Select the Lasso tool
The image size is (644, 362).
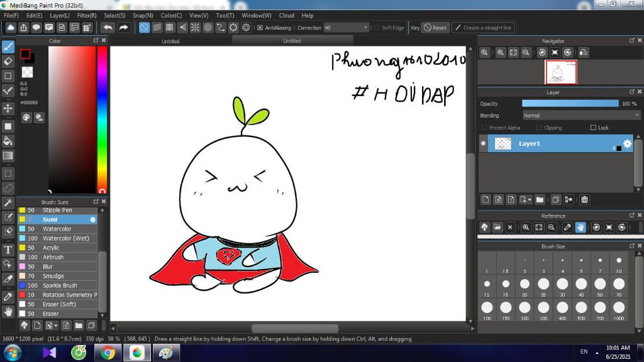point(8,189)
